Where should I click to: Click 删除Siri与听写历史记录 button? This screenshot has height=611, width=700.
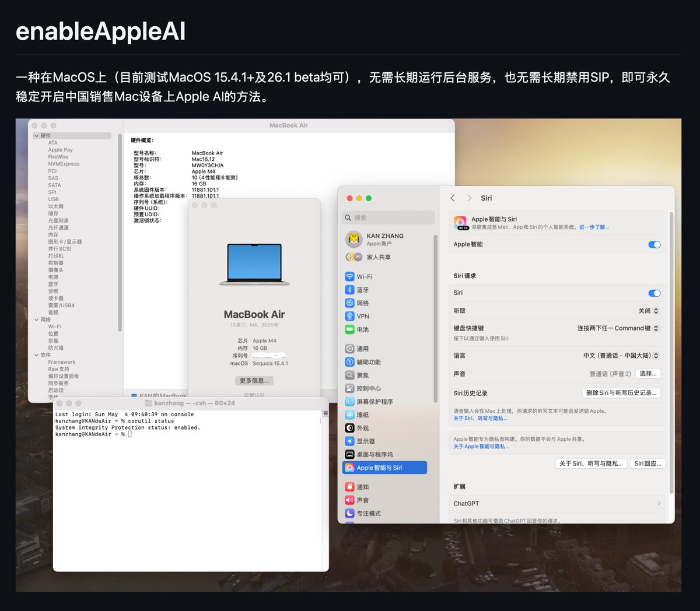pyautogui.click(x=621, y=393)
